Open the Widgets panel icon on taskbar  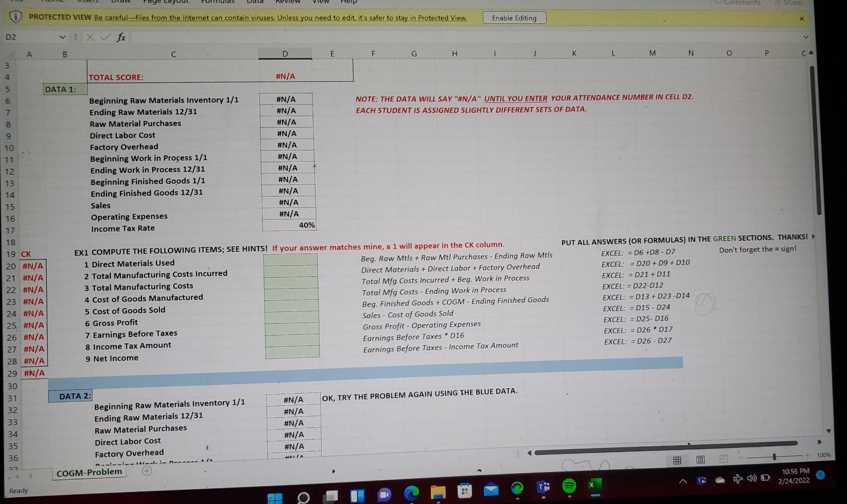pos(358,495)
